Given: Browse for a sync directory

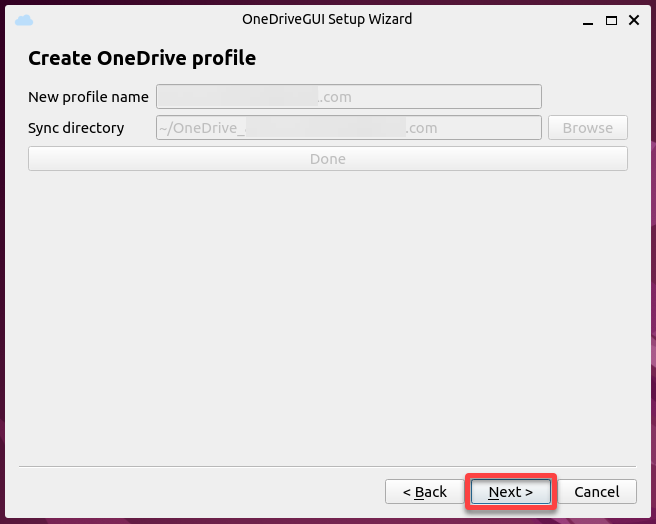Looking at the screenshot, I should point(587,128).
